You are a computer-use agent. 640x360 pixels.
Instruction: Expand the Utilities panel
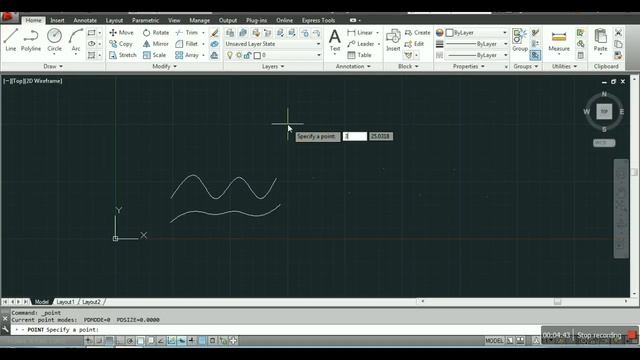[x=564, y=66]
